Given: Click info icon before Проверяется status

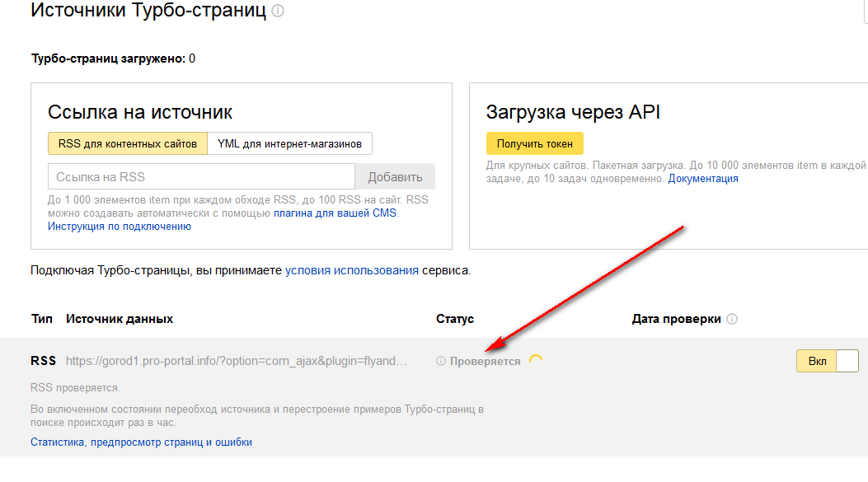Looking at the screenshot, I should (x=441, y=361).
